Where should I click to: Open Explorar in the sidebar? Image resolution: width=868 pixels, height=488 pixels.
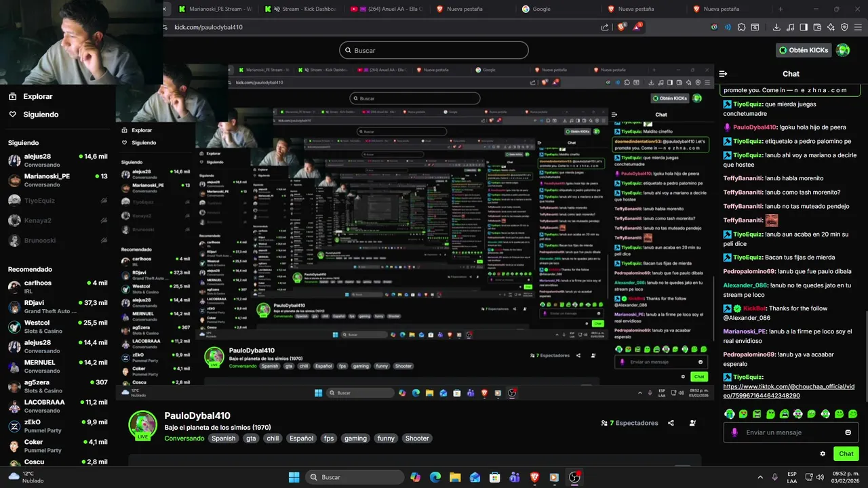tap(31, 96)
